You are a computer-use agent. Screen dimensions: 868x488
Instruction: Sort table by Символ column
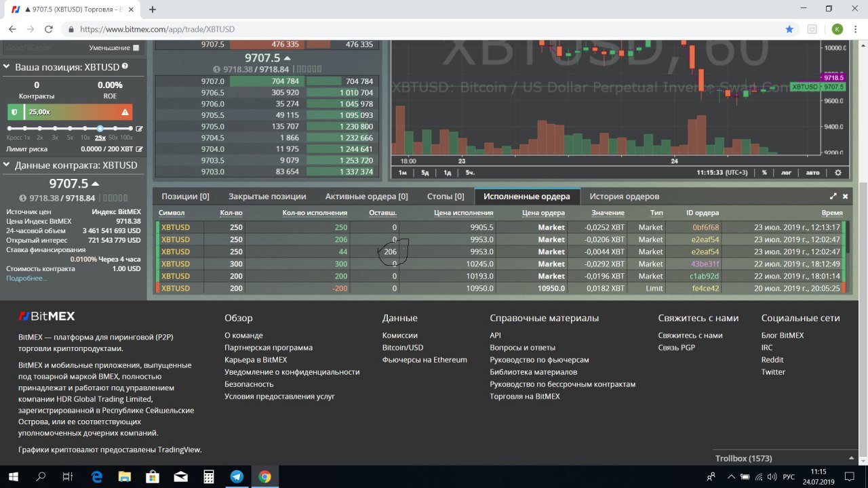[x=172, y=213]
